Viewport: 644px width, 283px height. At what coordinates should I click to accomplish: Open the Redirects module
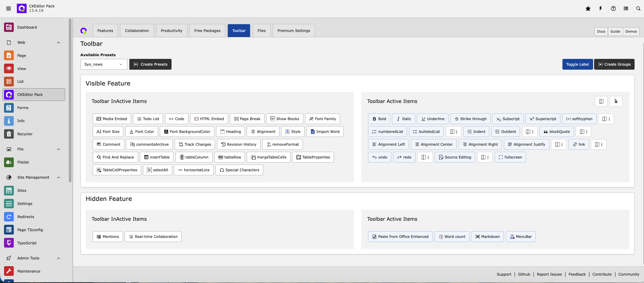[26, 217]
